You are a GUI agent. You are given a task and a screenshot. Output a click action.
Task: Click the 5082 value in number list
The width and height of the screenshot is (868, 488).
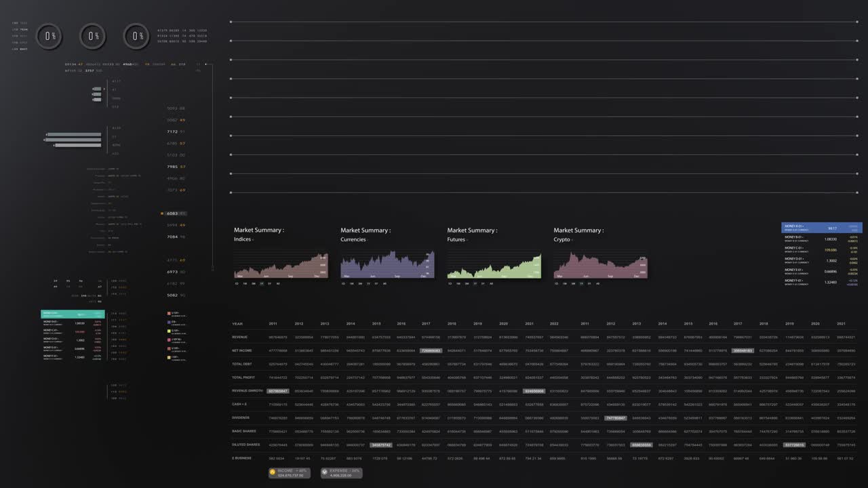click(172, 295)
